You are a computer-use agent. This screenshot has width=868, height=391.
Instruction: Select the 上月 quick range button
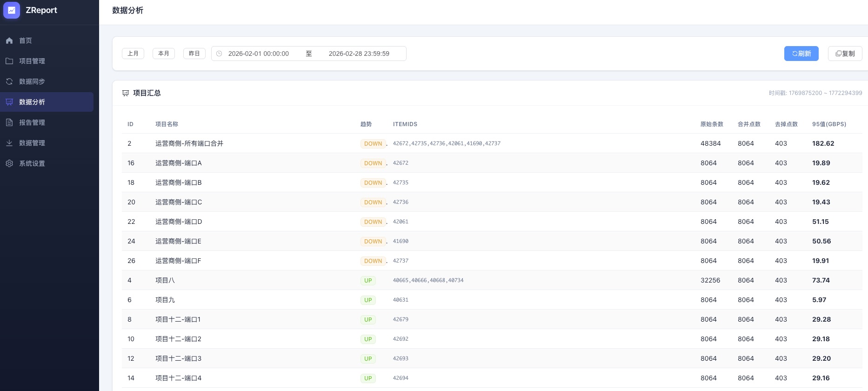133,54
